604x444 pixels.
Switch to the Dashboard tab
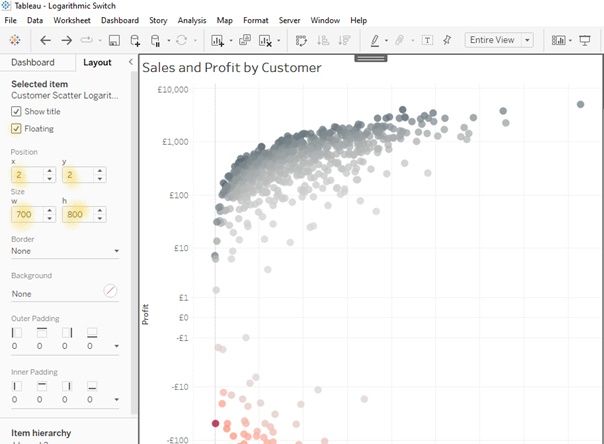32,62
